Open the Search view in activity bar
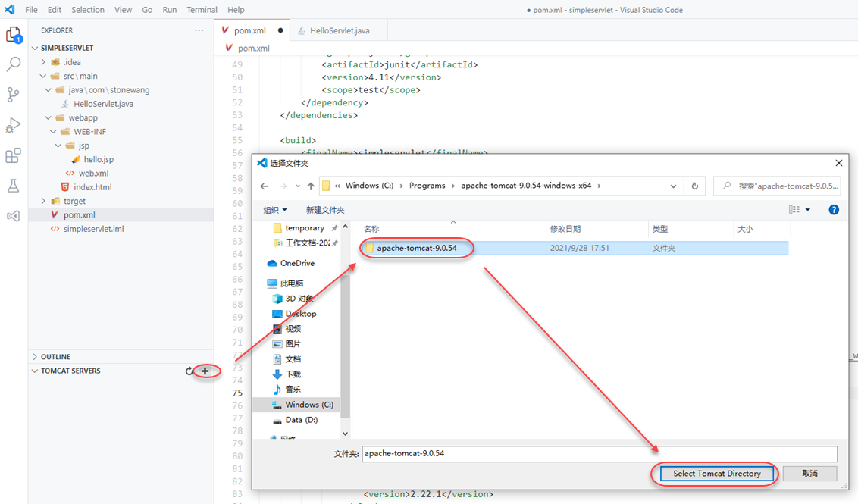The width and height of the screenshot is (858, 504). (x=13, y=64)
